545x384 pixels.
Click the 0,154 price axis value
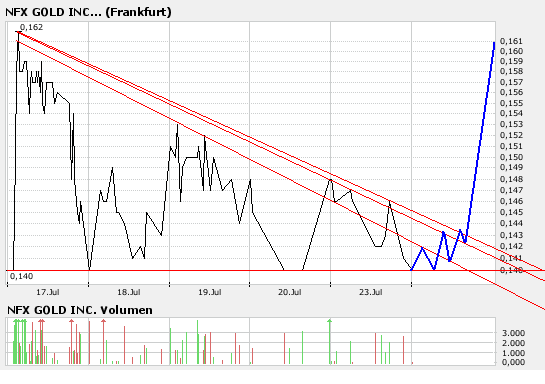click(511, 113)
